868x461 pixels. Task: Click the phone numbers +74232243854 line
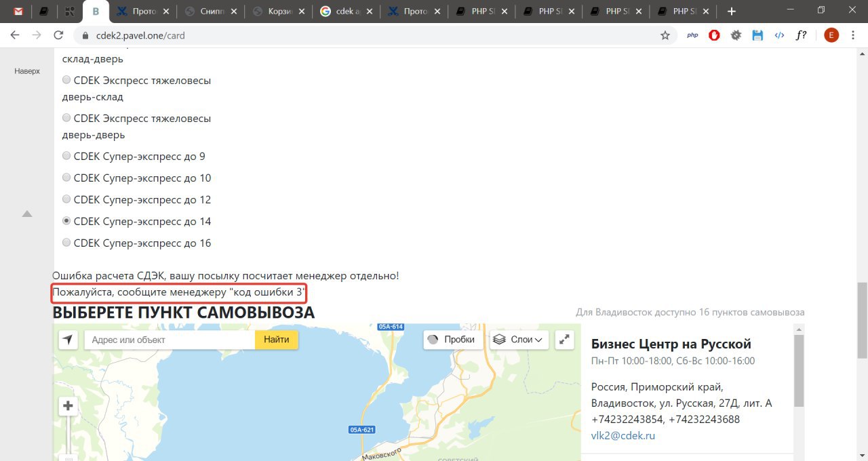coord(665,420)
